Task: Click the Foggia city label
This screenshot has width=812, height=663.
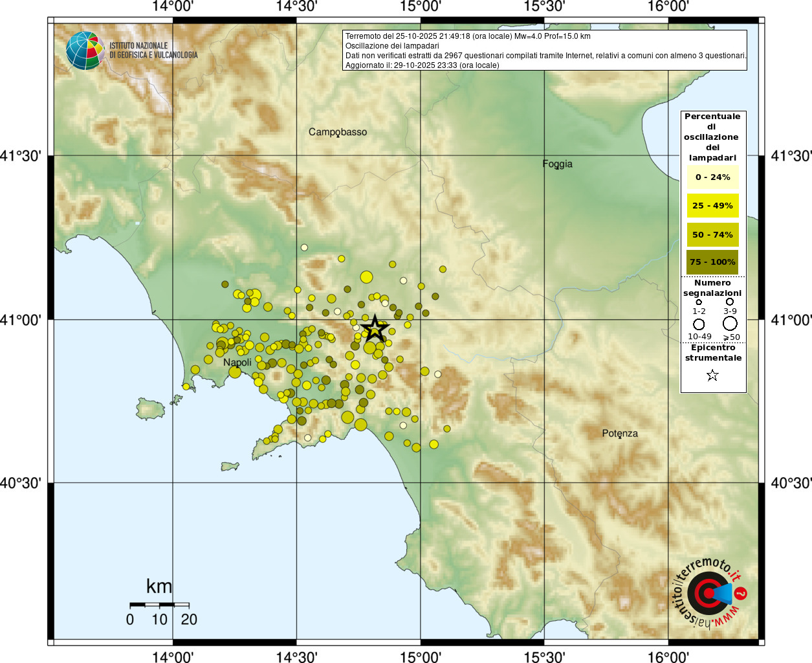Action: (557, 164)
